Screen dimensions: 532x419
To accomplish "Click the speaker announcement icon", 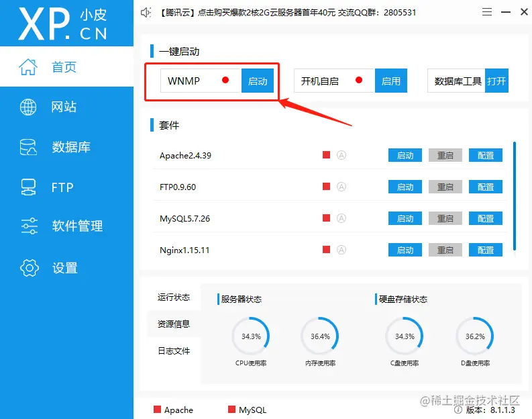I will (146, 13).
